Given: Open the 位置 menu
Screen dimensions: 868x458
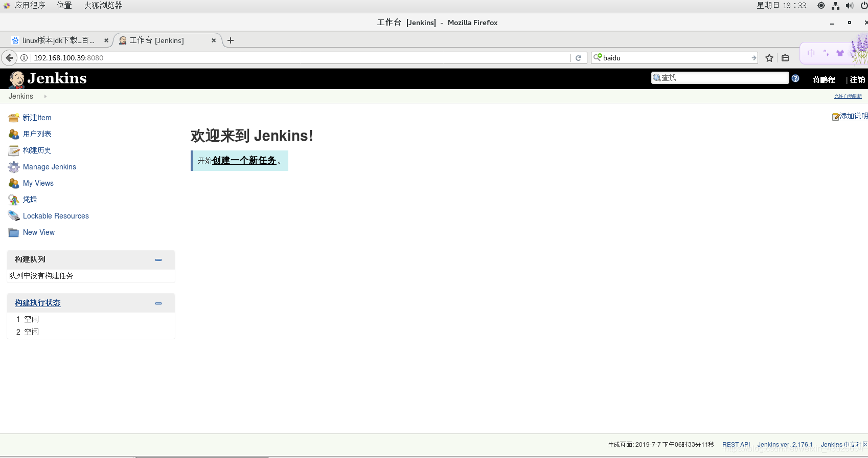Looking at the screenshot, I should pos(64,6).
